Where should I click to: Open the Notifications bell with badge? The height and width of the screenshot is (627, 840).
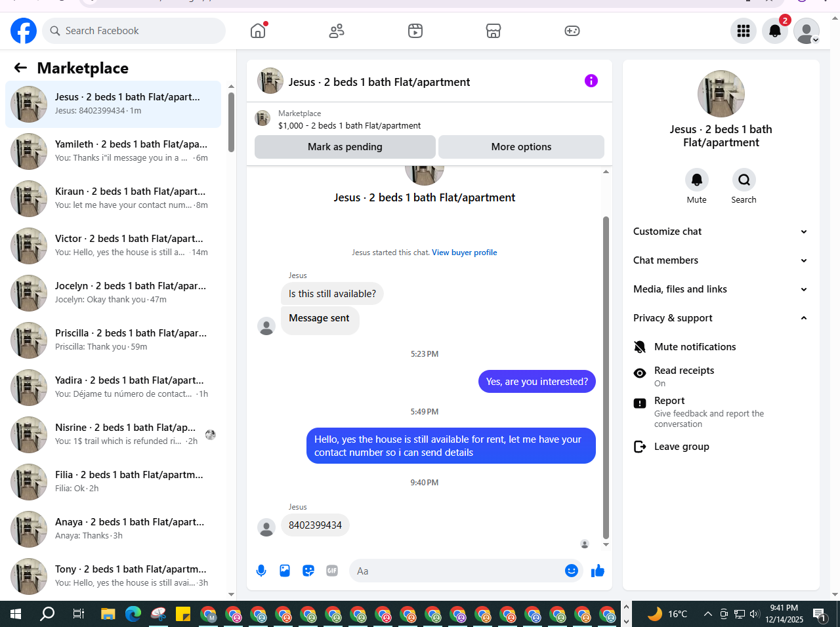click(x=775, y=31)
